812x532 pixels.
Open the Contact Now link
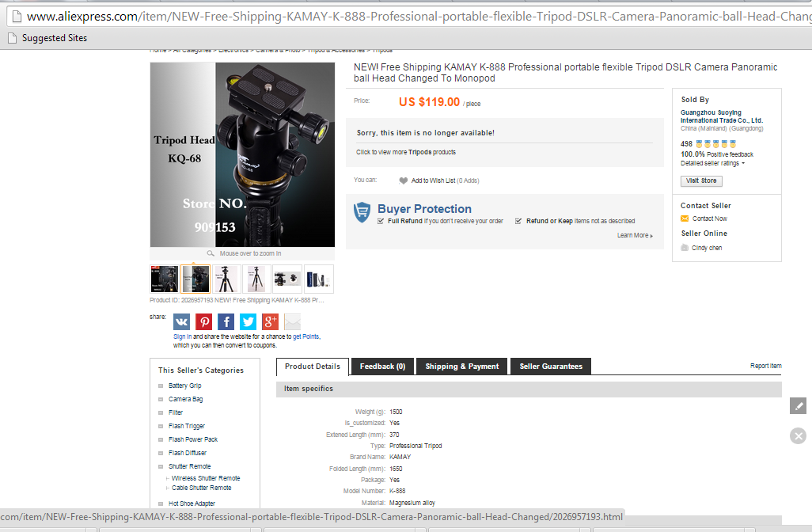pos(709,218)
